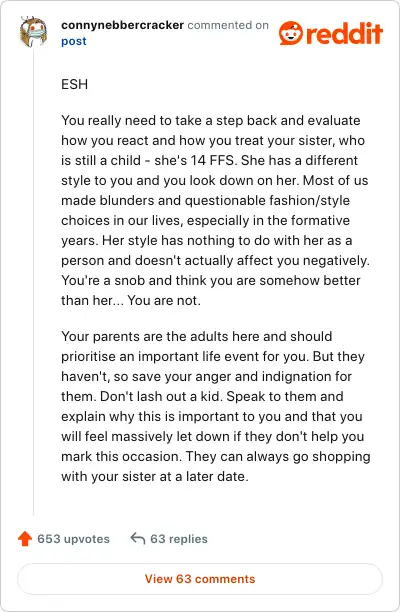The width and height of the screenshot is (400, 612).
Task: Click the Reddit Snoo mascot icon
Action: (291, 33)
